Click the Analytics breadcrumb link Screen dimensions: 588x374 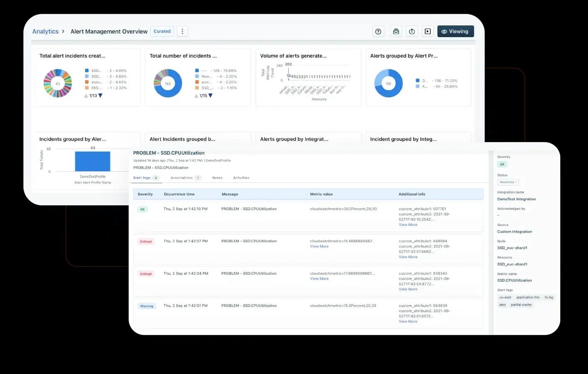pyautogui.click(x=46, y=31)
